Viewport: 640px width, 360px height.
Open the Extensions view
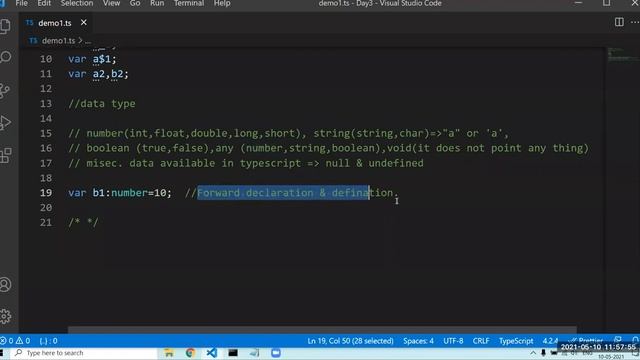[5, 155]
